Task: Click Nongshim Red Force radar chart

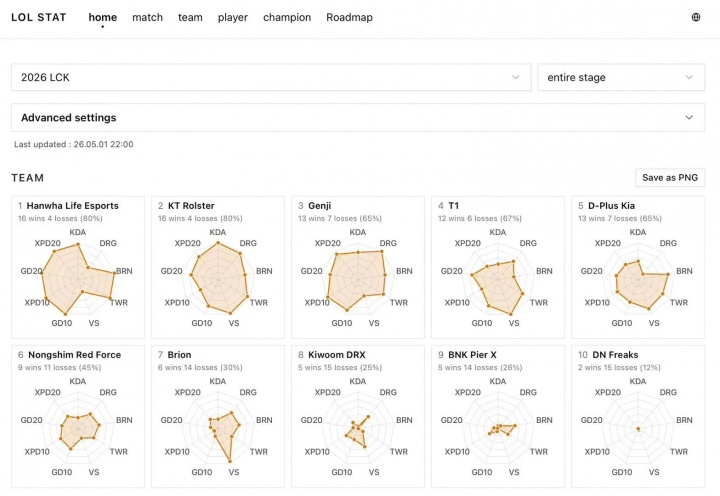Action: (x=79, y=429)
